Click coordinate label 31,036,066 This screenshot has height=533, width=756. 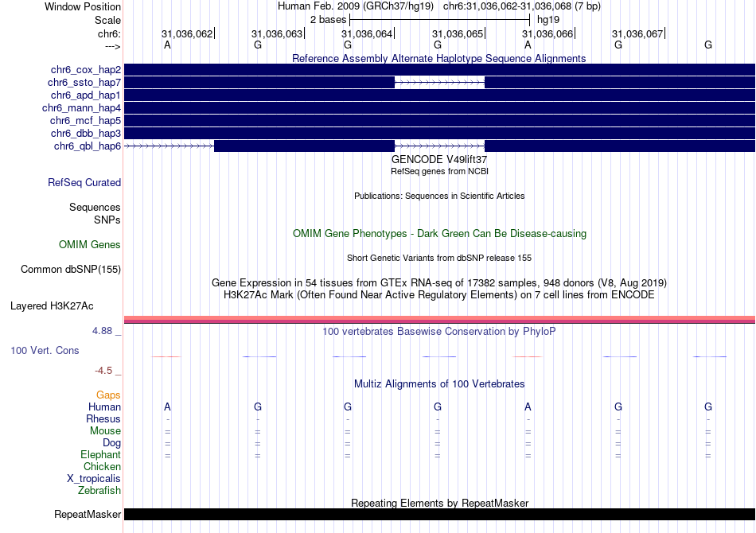(548, 33)
